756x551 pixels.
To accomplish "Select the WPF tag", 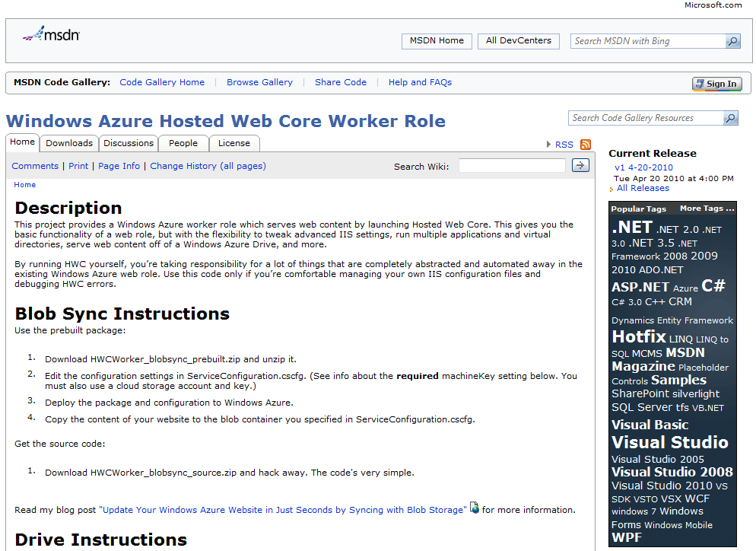I will pyautogui.click(x=627, y=537).
